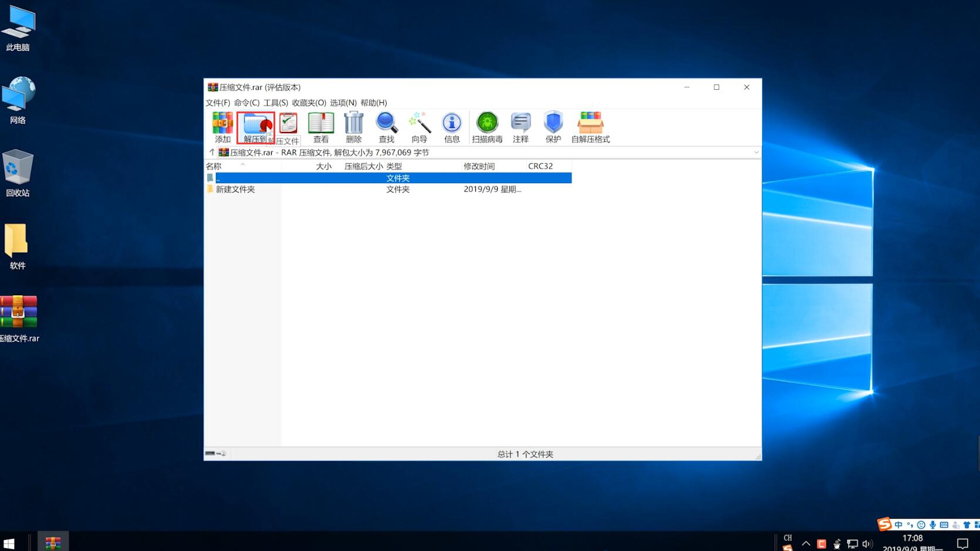This screenshot has width=980, height=551.
Task: Click the network icon in system tray
Action: pos(852,544)
